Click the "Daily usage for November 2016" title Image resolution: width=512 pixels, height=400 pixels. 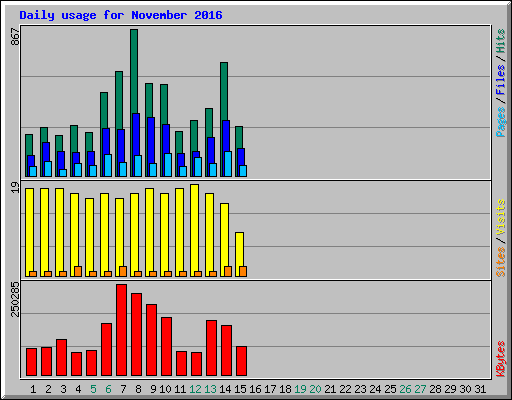121,15
